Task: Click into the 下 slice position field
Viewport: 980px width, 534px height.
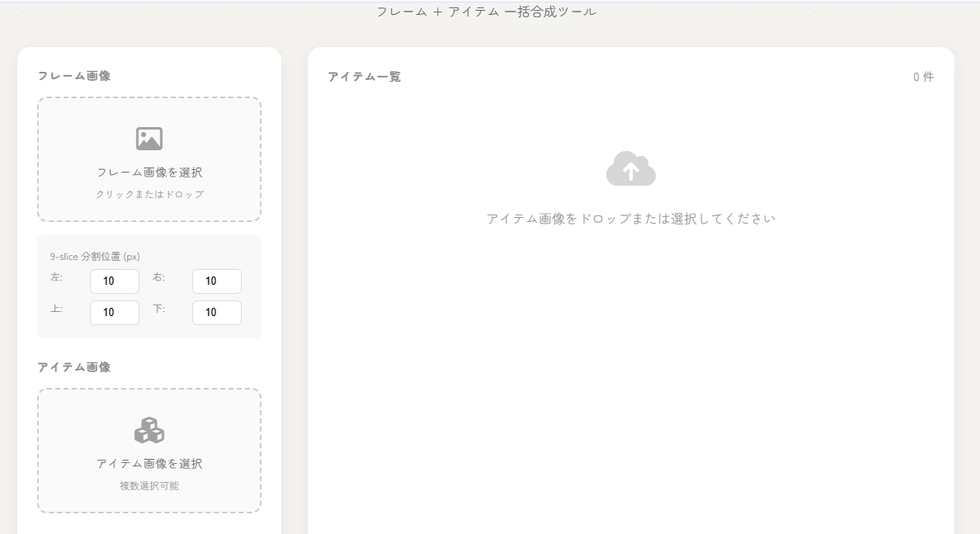Action: point(216,313)
